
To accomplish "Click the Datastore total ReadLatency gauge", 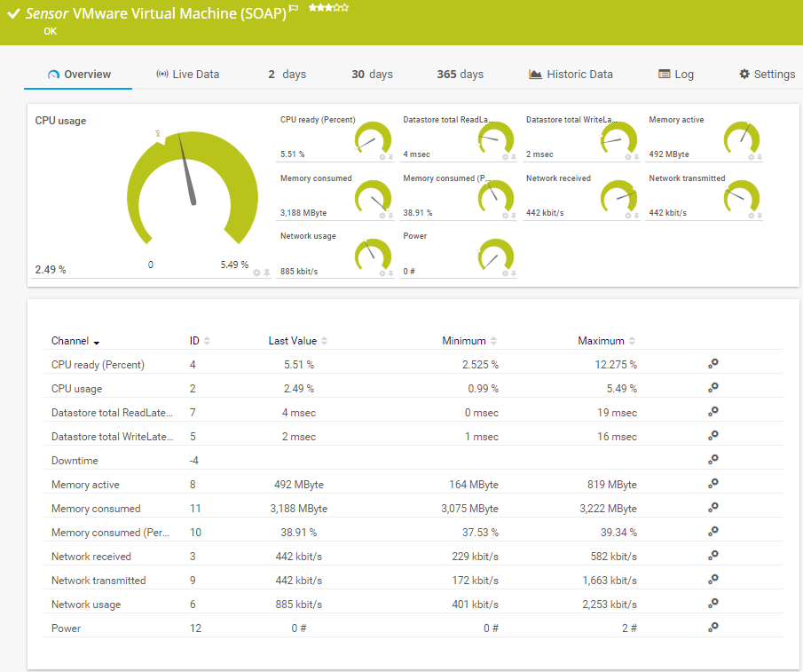I will [x=495, y=138].
